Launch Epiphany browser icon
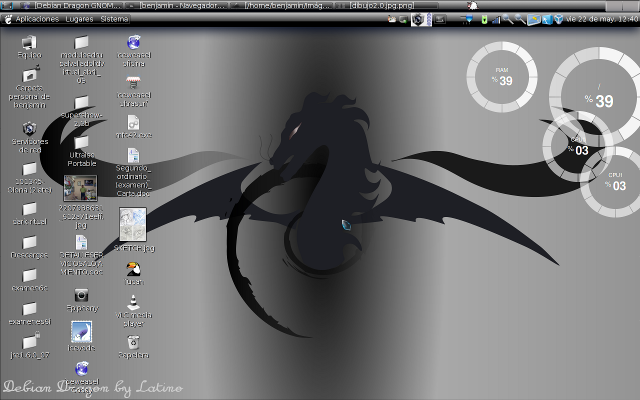Screen dimensions: 640x400 click(81, 295)
